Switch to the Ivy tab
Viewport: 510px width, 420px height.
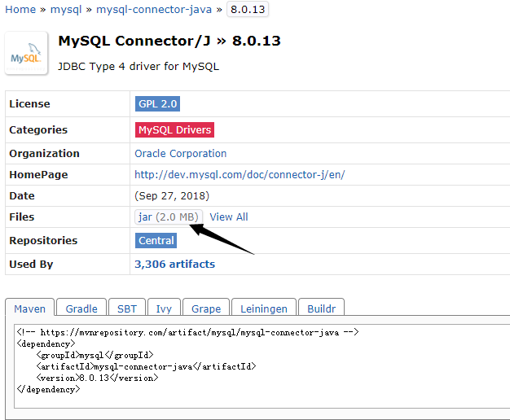(x=164, y=308)
